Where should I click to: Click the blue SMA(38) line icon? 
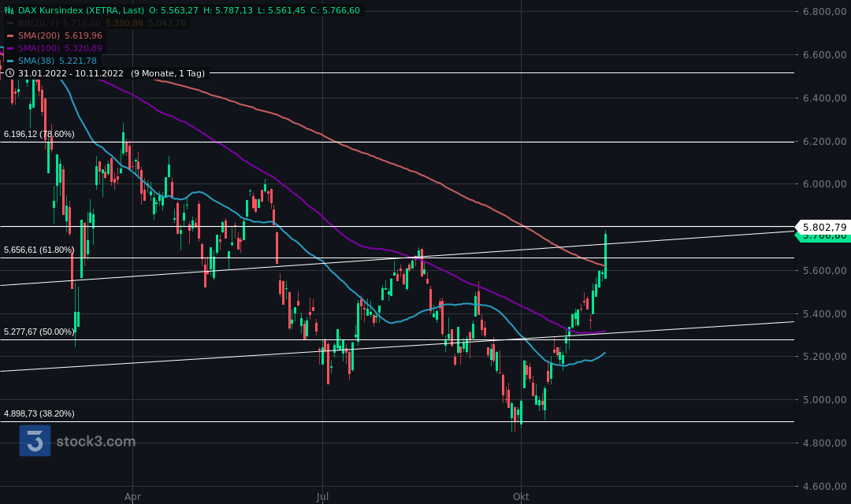tap(10, 61)
